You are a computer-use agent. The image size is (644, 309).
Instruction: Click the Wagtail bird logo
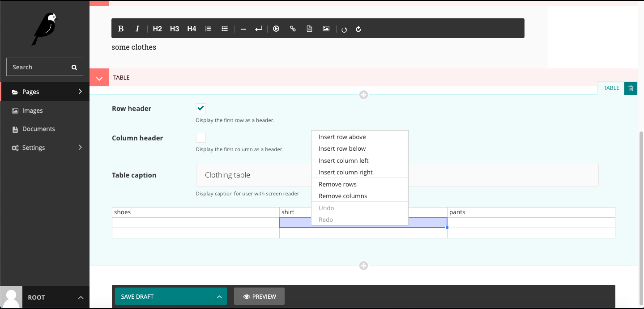[x=45, y=29]
